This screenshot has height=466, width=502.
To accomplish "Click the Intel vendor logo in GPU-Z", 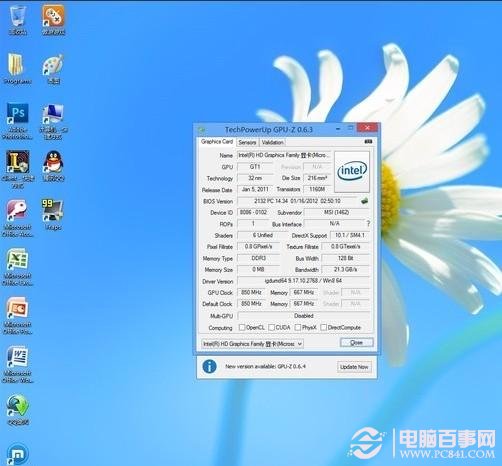I will 352,171.
